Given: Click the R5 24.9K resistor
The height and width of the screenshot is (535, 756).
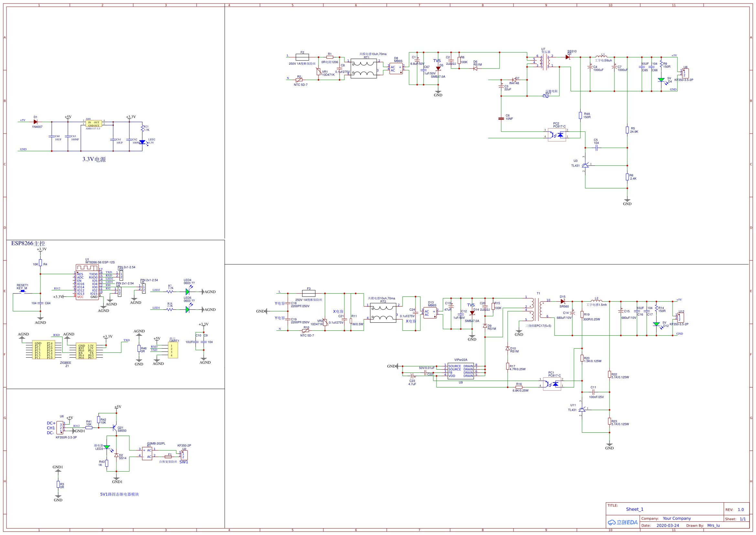Looking at the screenshot, I should 627,130.
